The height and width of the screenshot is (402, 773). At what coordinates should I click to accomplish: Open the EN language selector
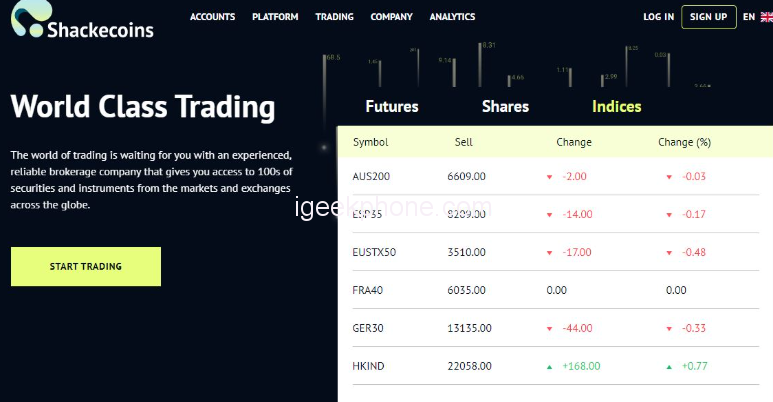click(x=749, y=17)
